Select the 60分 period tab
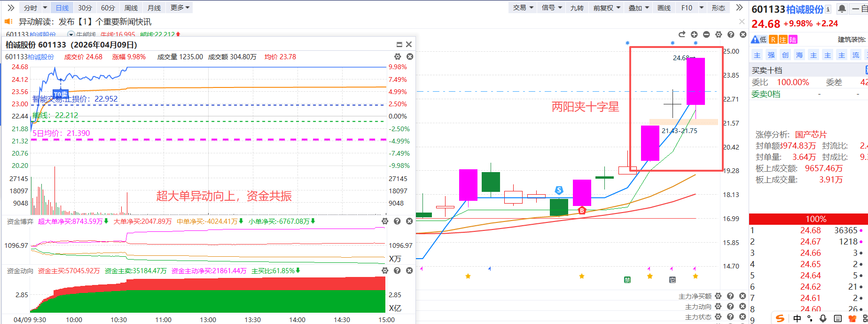Screen dimensions: 868x324 [108, 8]
